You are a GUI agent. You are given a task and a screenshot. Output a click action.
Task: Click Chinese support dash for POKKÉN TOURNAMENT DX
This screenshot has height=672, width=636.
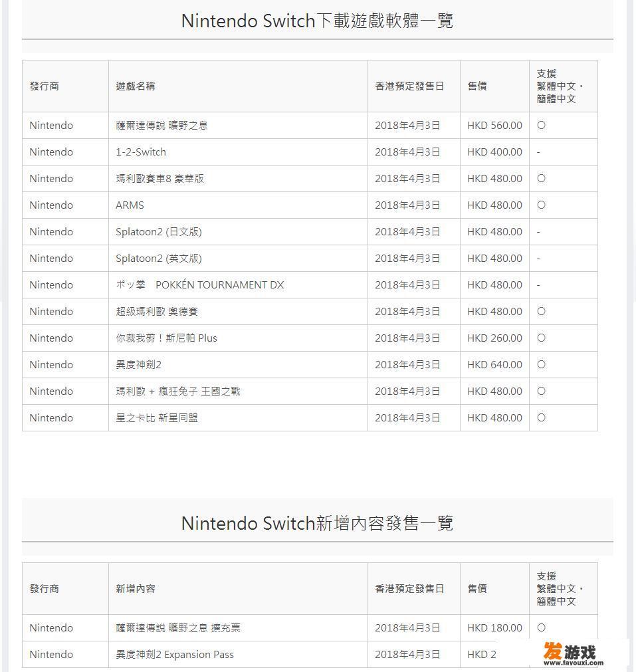click(x=539, y=285)
